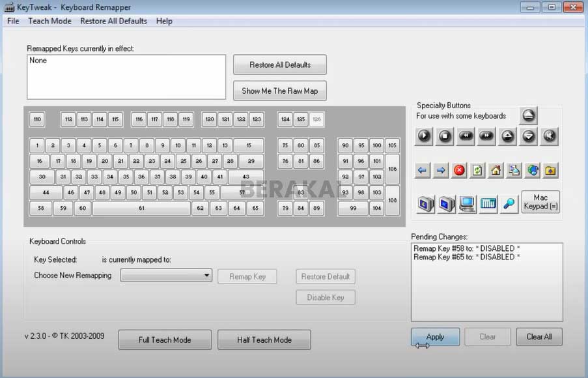Select numpad key 106
The width and height of the screenshot is (588, 378).
pos(392,169)
